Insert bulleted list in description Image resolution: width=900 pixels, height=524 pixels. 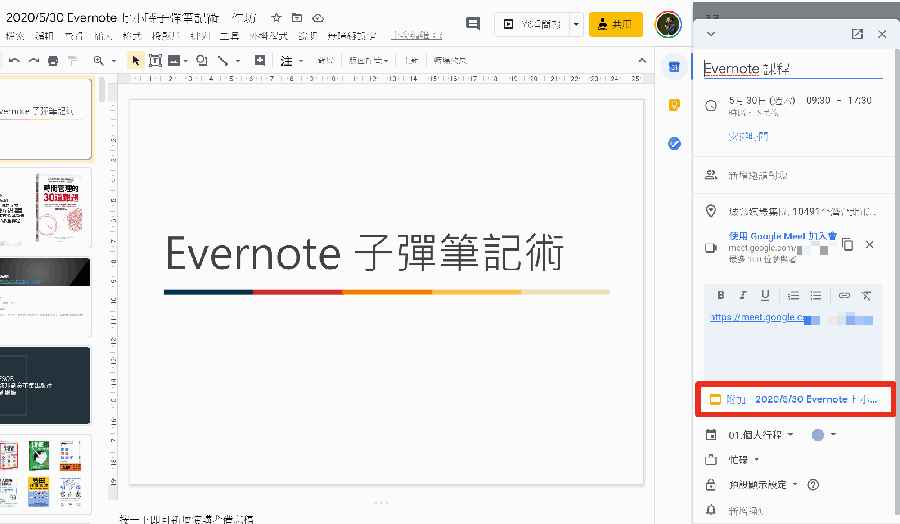pos(816,296)
